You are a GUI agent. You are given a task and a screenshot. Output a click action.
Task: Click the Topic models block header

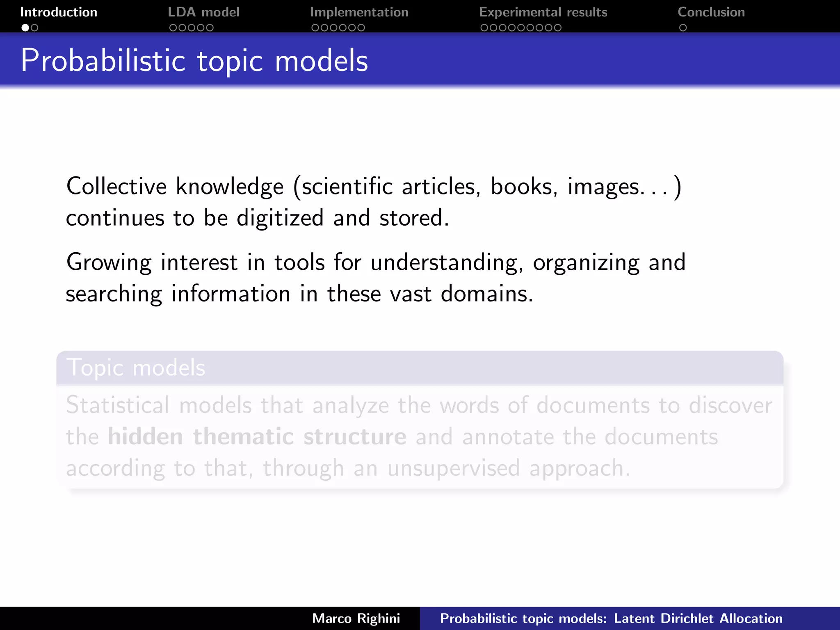[x=136, y=367]
